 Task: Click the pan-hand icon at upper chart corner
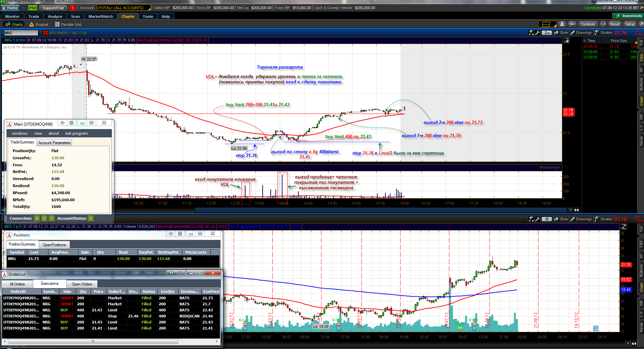(566, 41)
